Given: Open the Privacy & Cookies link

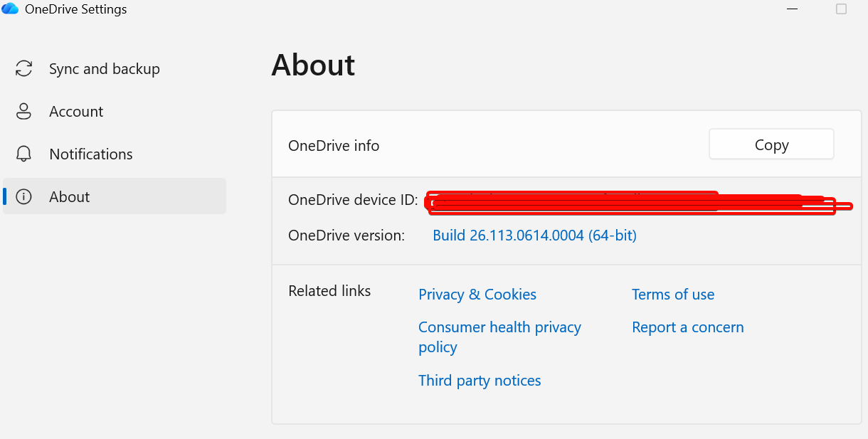Looking at the screenshot, I should pyautogui.click(x=477, y=295).
